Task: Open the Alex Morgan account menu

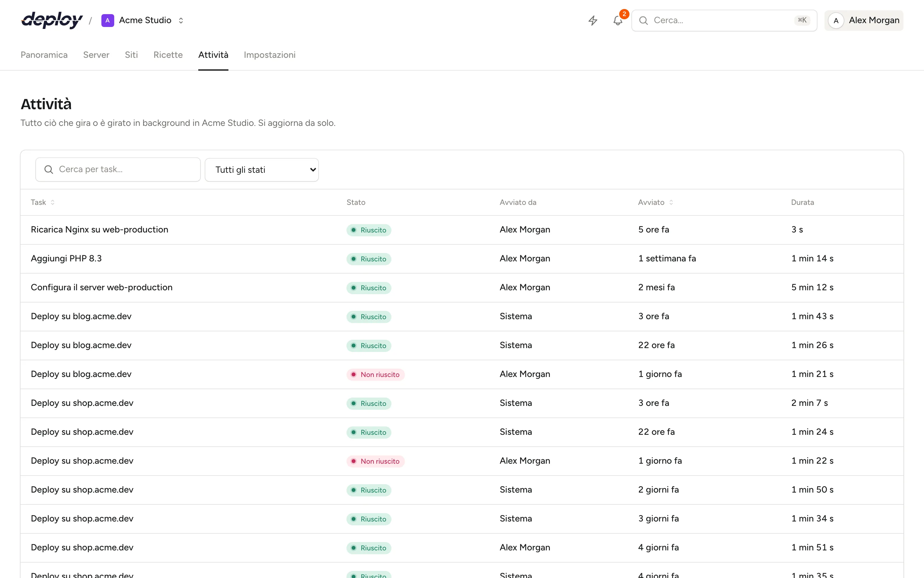Action: (x=864, y=20)
